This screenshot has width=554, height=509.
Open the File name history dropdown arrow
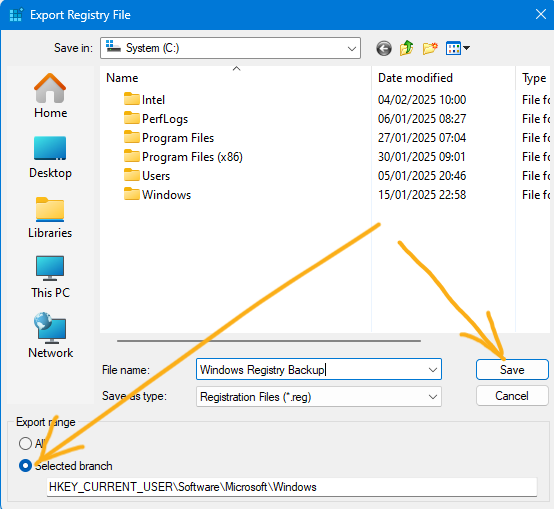(x=433, y=370)
